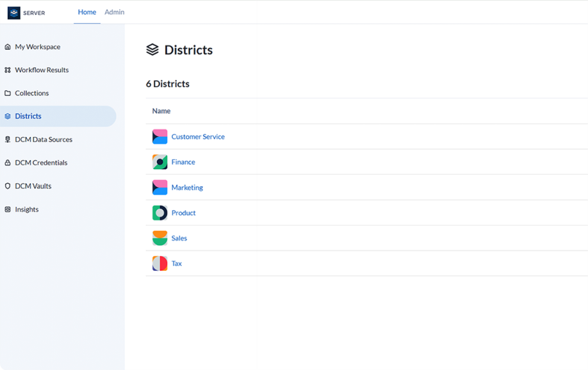This screenshot has width=588, height=370.
Task: Switch to the Admin tab
Action: (x=114, y=12)
